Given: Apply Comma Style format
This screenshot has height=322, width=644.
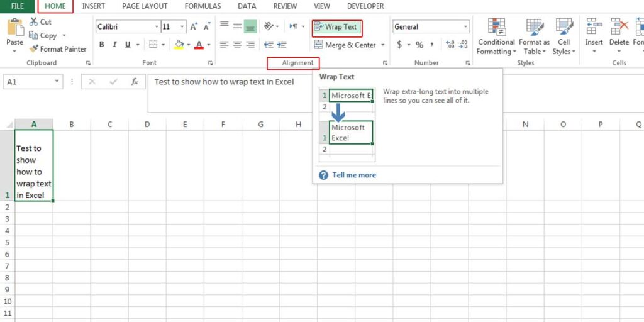Looking at the screenshot, I should click(x=431, y=45).
